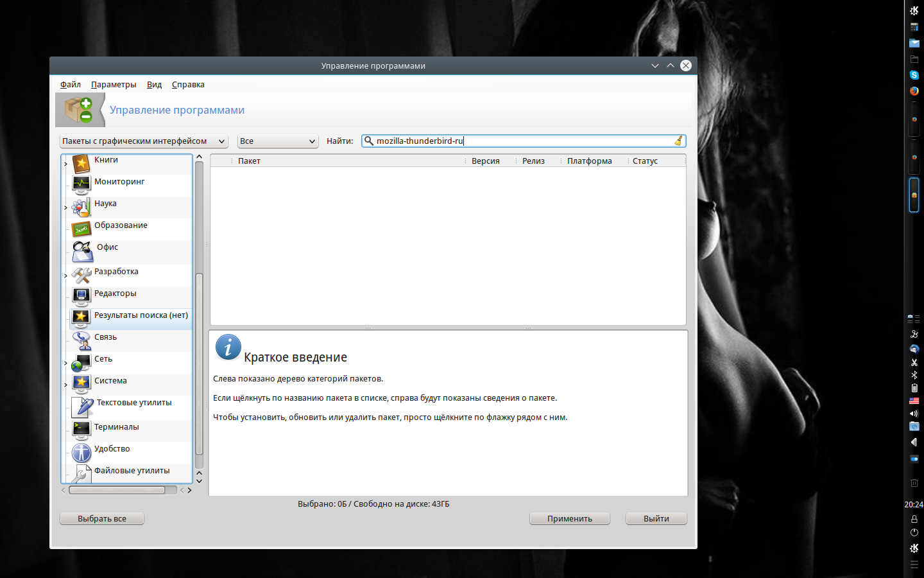The image size is (924, 578).
Task: Expand the System (Система) category
Action: coord(65,385)
